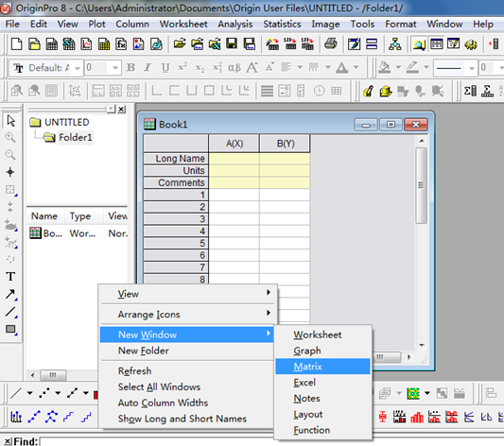Expand the fill color dropdown arrow
Viewport: 504px width, 446px height.
(x=398, y=67)
